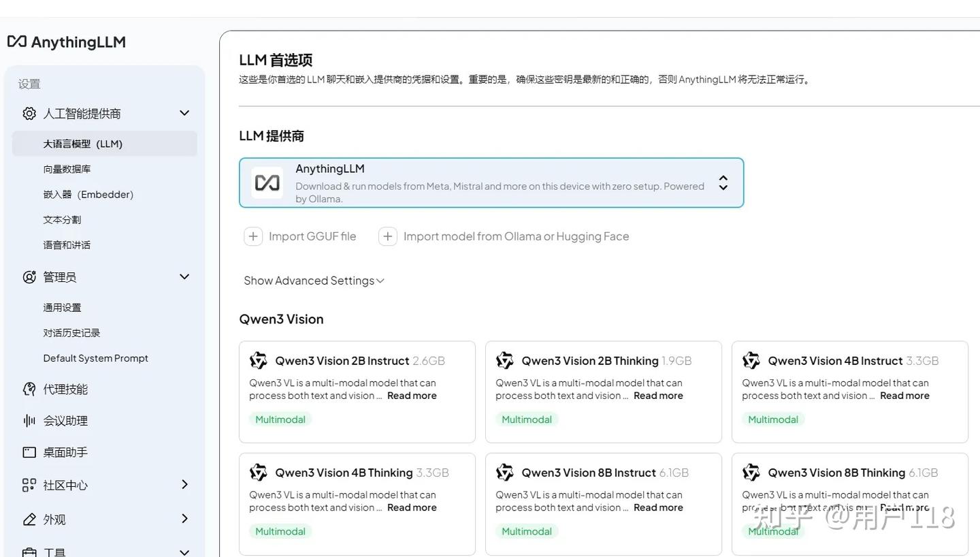Click the 管理员 user icon
The height and width of the screenshot is (557, 980).
tap(29, 276)
